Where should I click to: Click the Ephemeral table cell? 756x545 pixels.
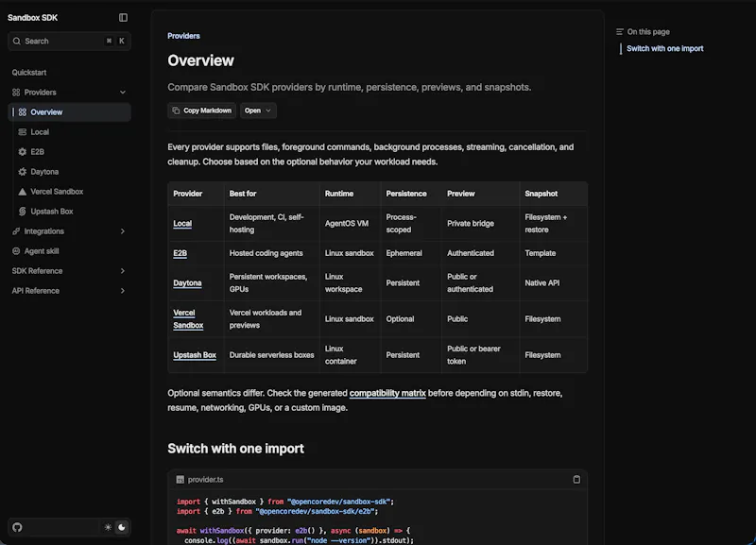[x=404, y=253]
